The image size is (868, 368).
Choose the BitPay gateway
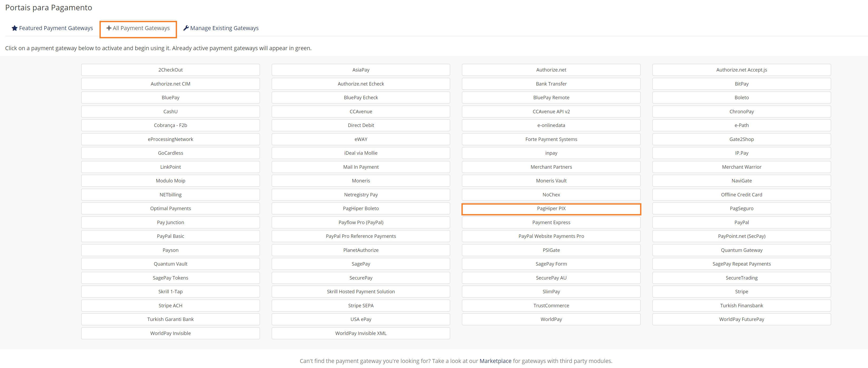[x=742, y=84]
